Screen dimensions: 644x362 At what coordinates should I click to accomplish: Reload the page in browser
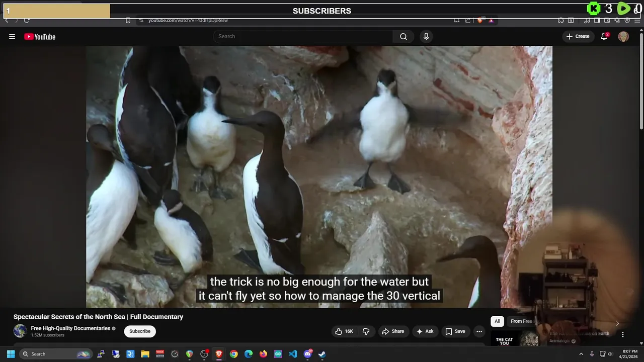pyautogui.click(x=27, y=21)
